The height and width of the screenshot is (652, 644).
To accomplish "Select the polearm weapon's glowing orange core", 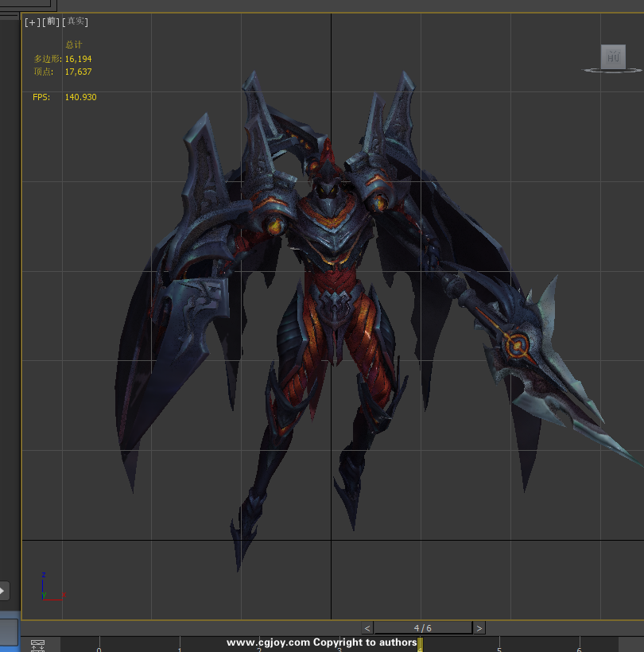I will click(517, 345).
